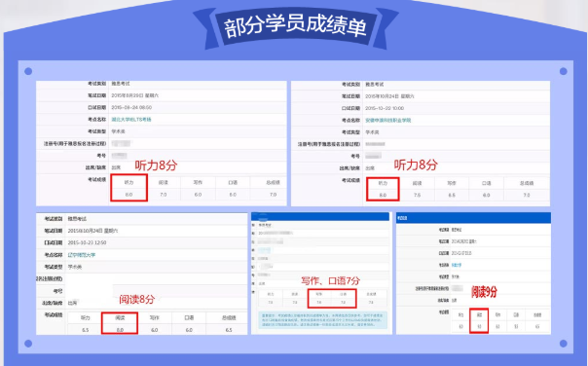Select the red-boxed 写作 and 口语 score cells
588x366 pixels.
(x=332, y=298)
